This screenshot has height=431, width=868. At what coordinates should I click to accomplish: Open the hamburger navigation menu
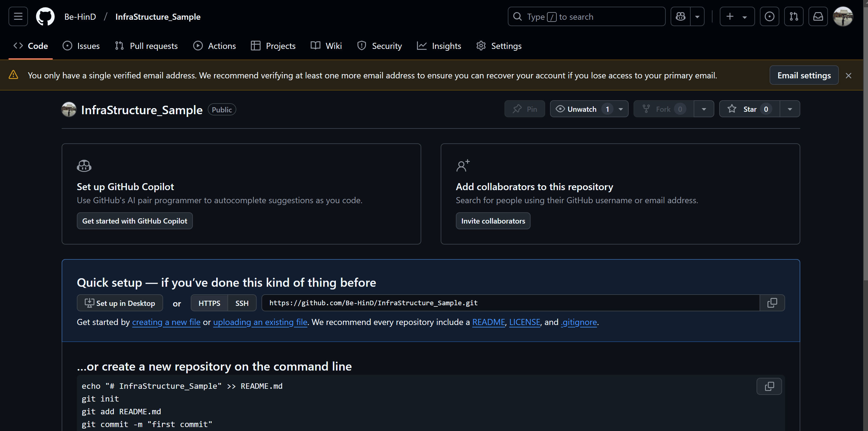pyautogui.click(x=18, y=16)
